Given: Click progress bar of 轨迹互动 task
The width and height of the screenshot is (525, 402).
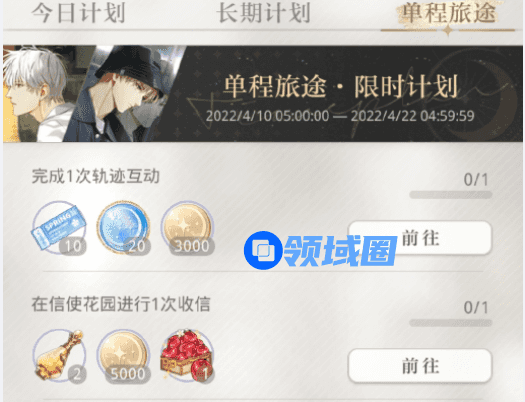Looking at the screenshot, I should (x=451, y=195).
